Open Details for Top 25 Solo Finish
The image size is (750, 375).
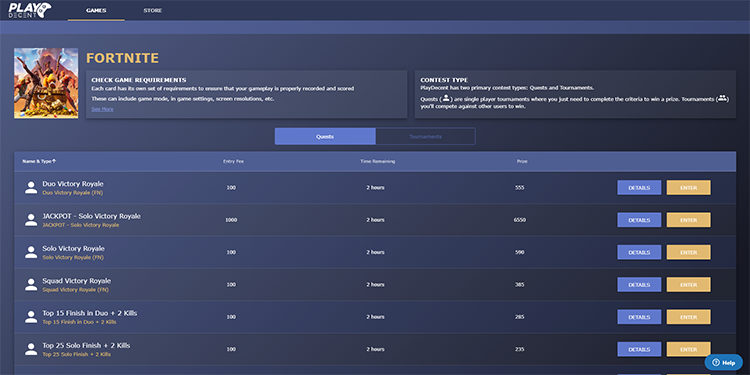coord(639,349)
